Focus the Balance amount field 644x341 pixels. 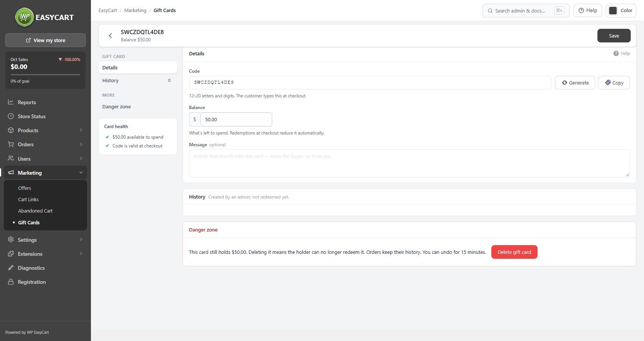236,119
